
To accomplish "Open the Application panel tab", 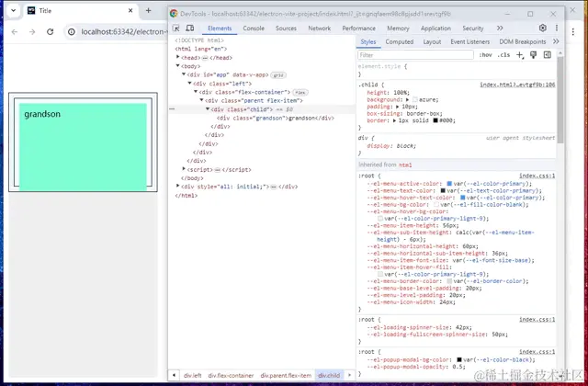I will point(435,28).
